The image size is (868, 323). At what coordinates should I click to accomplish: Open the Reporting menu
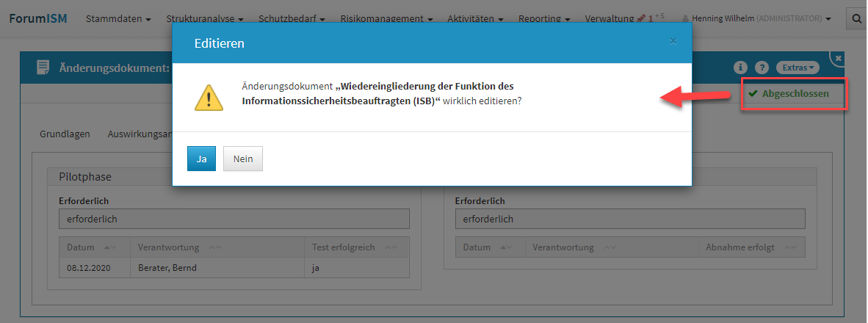(x=544, y=18)
